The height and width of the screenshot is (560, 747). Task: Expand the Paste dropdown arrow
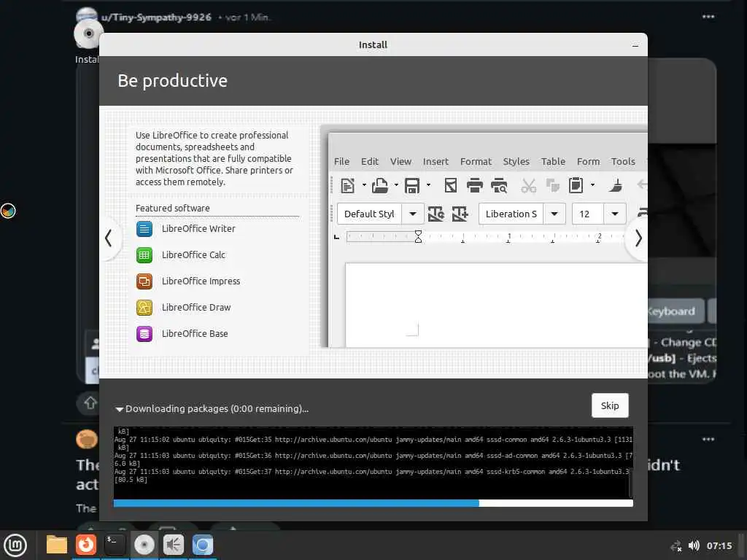click(592, 184)
